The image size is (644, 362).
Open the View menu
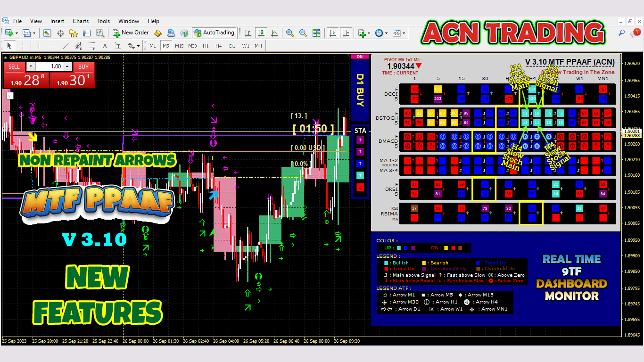(x=36, y=21)
